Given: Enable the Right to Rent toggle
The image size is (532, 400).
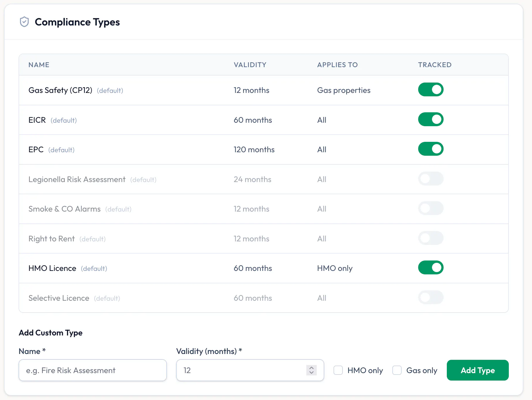Looking at the screenshot, I should coord(431,238).
